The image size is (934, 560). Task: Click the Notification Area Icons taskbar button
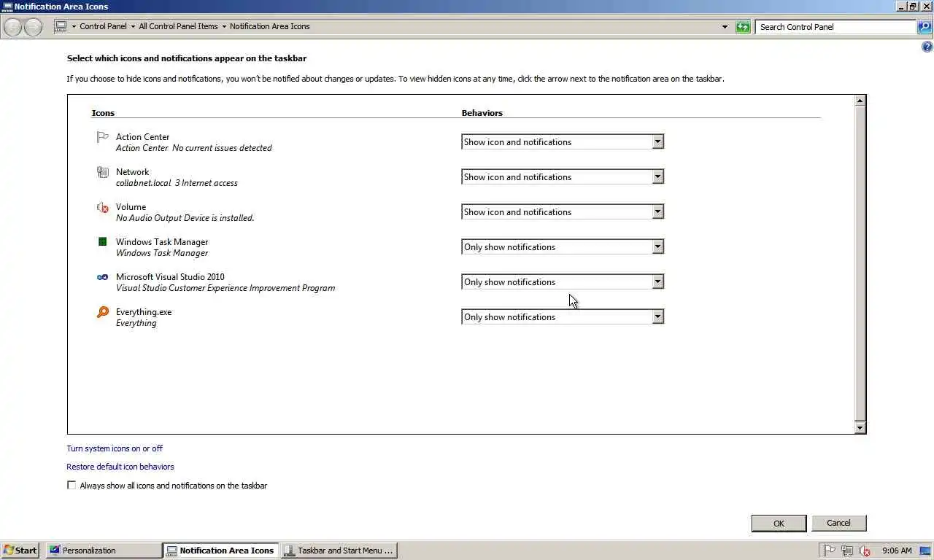tap(221, 551)
